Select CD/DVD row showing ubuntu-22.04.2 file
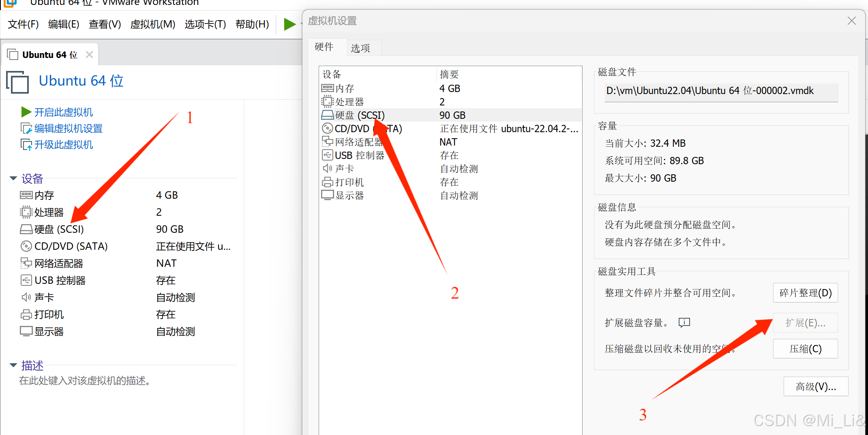868x435 pixels. [x=450, y=129]
